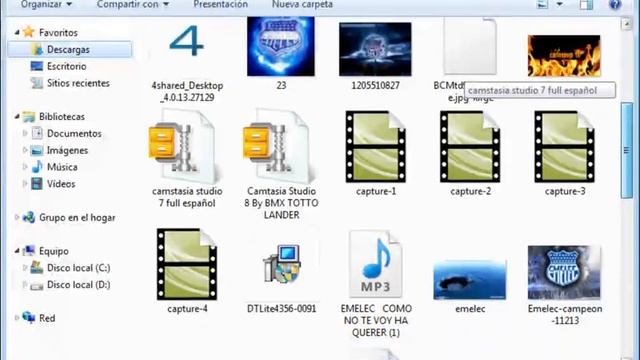Select the EMELEC COMO NO TE VOY MP3 file

tap(376, 264)
